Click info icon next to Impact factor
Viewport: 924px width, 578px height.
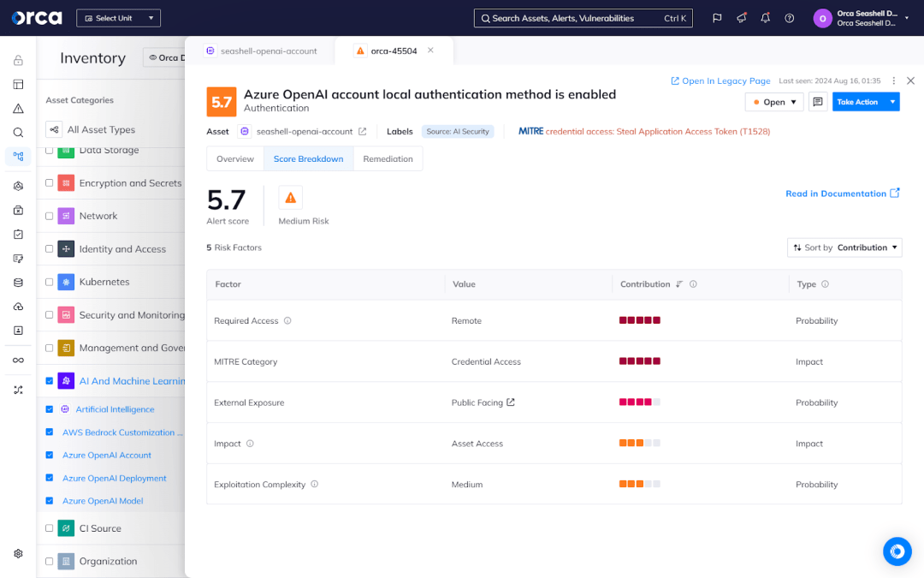click(x=250, y=444)
